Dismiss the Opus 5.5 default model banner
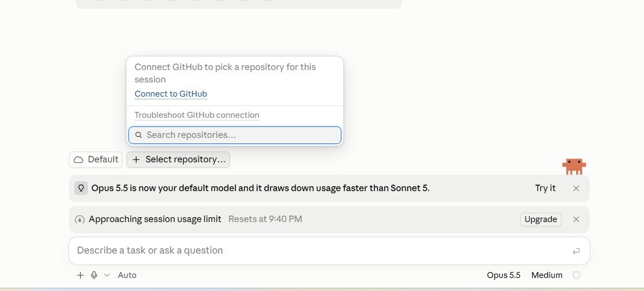Screen dimensions: 644x291 576,188
